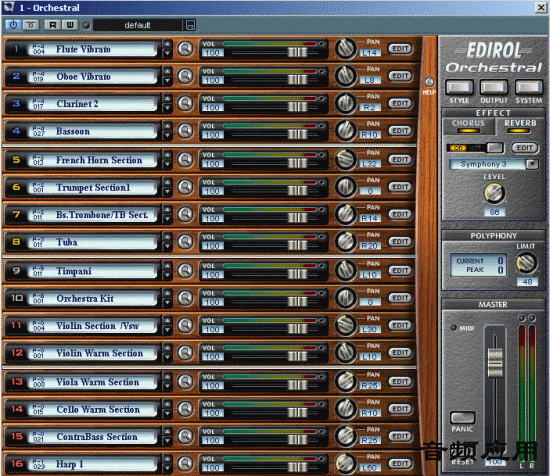Step up instrument for Orchestra Kit

(x=167, y=293)
